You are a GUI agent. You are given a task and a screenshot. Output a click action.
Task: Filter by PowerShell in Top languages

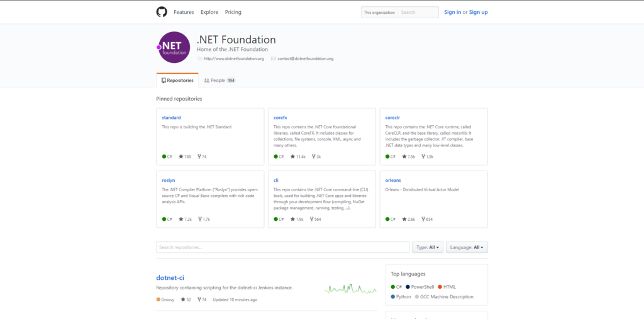(x=419, y=287)
